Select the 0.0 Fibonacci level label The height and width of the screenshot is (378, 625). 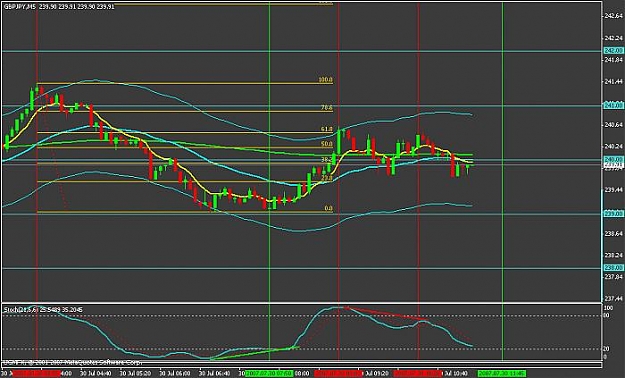(328, 208)
